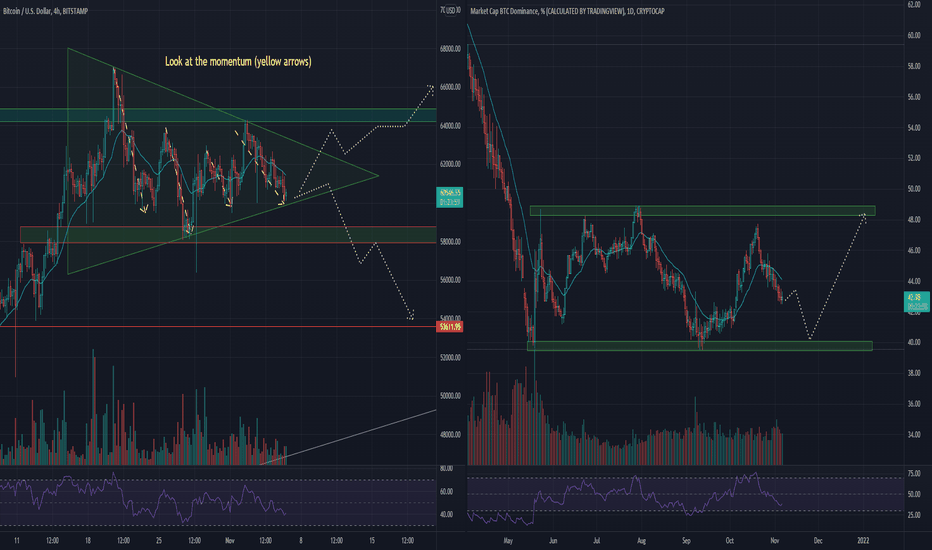Click the 48000.00 price axis label

tap(450, 435)
